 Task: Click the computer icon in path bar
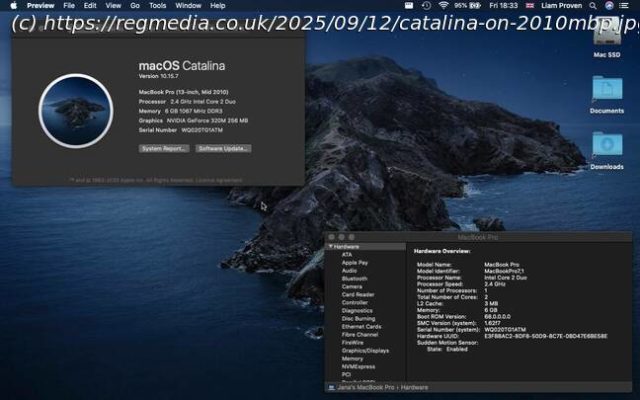coord(331,387)
